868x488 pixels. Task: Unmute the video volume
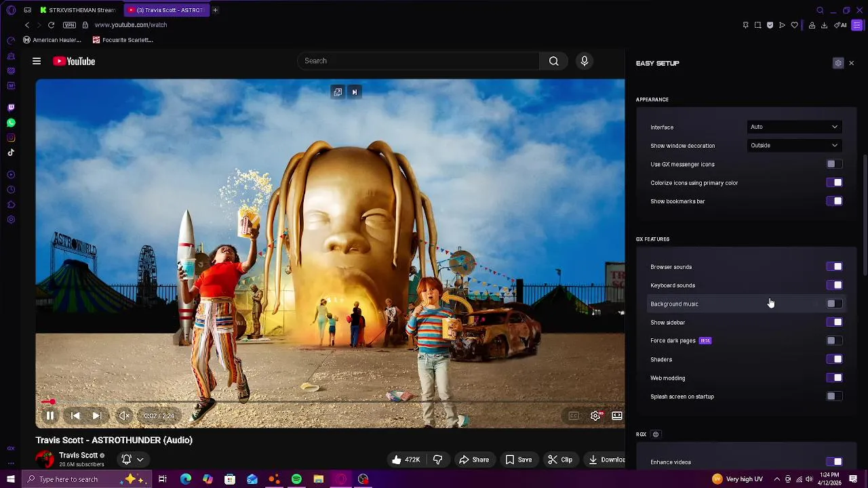coord(124,415)
